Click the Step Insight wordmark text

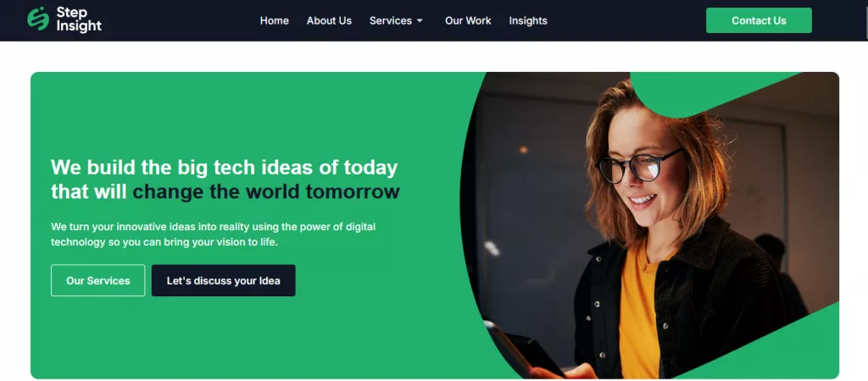79,19
